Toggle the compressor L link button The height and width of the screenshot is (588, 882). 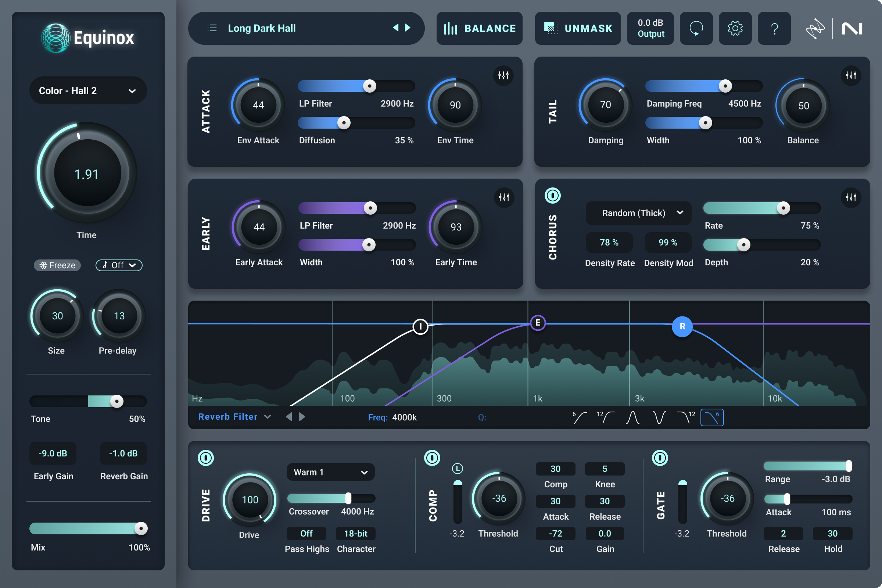pyautogui.click(x=458, y=468)
